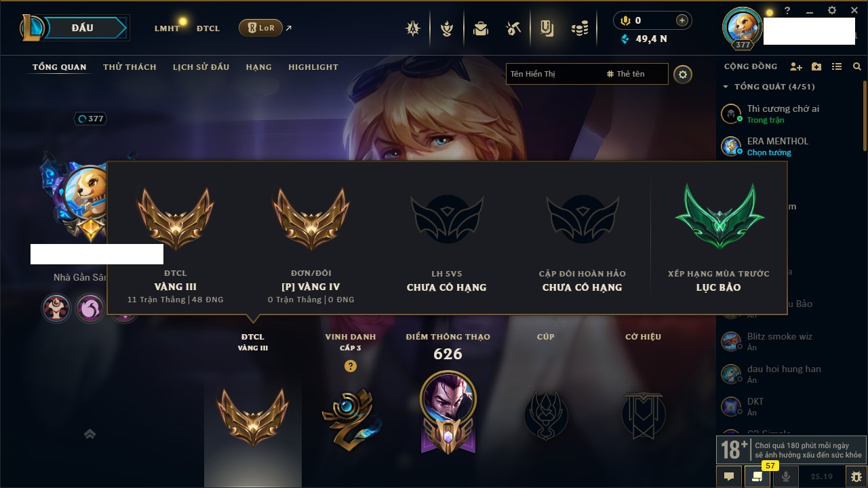The image size is (868, 488).
Task: Open the Store coins icon
Action: click(x=579, y=28)
